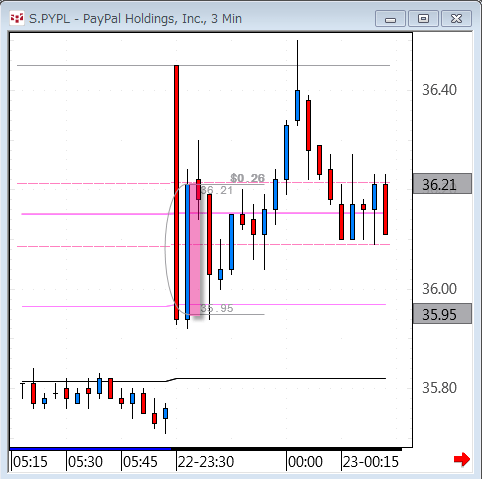Click the 36.40 price scale label

pyautogui.click(x=439, y=90)
